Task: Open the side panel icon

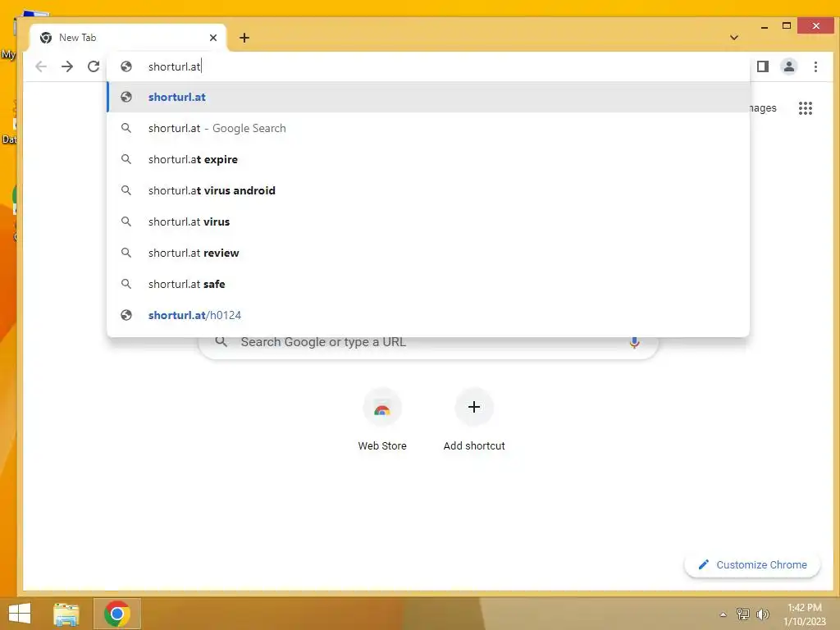Action: pos(762,66)
